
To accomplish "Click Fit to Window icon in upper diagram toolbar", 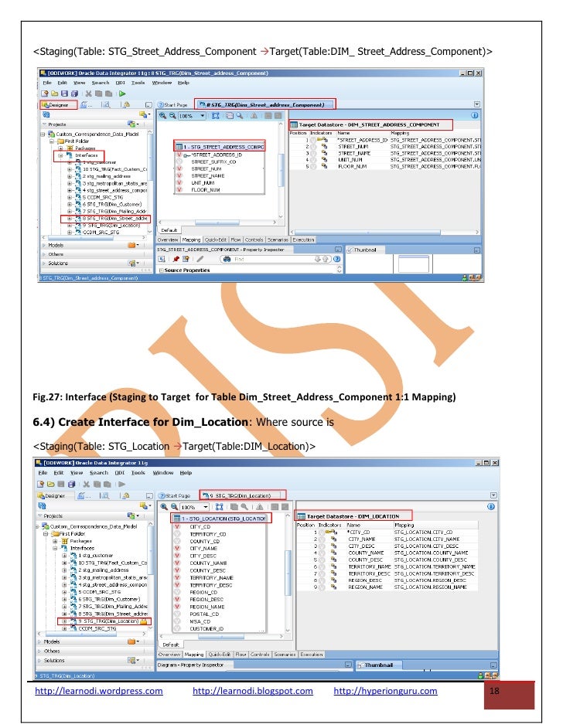I will tap(216, 116).
